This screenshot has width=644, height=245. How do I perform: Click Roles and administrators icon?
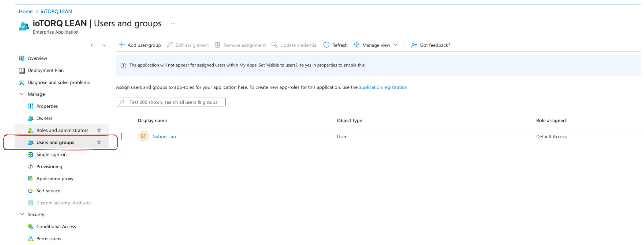click(x=31, y=130)
